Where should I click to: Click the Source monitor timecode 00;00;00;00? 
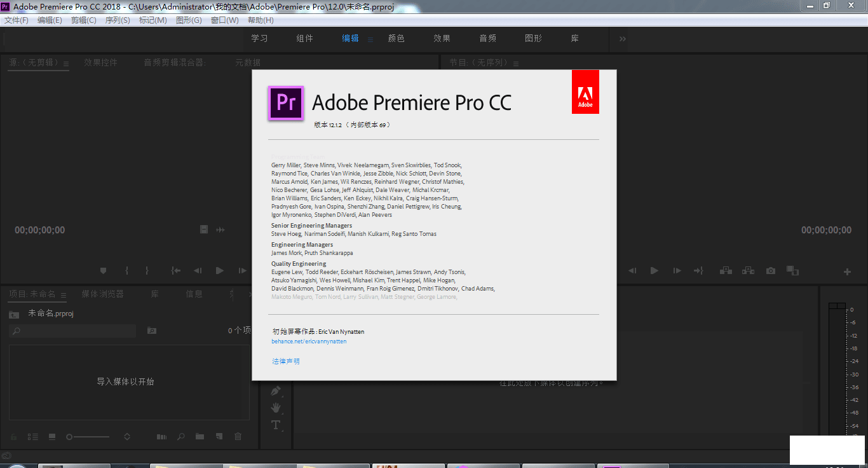coord(40,230)
